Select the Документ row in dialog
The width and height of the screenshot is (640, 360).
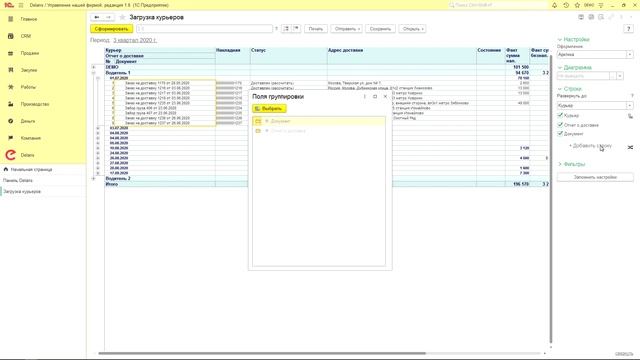(x=319, y=121)
